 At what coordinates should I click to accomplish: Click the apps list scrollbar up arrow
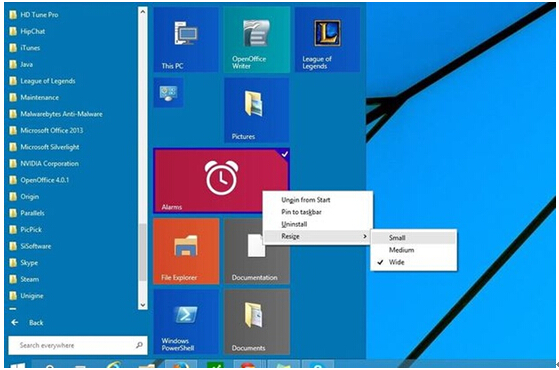[143, 12]
